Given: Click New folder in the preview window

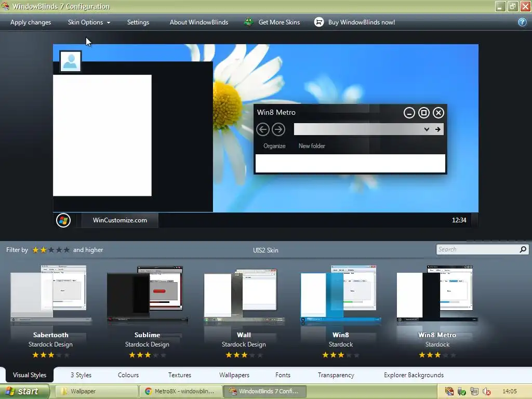Looking at the screenshot, I should (x=312, y=146).
